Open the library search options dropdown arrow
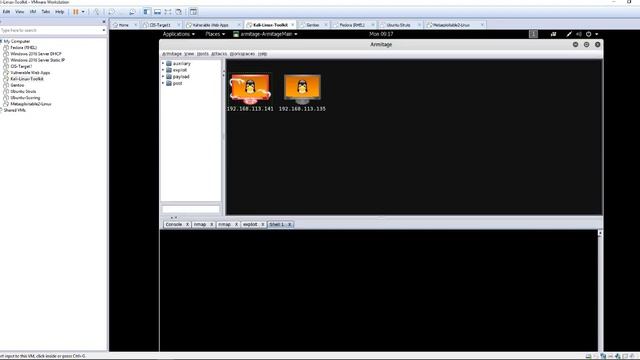 coord(104,30)
